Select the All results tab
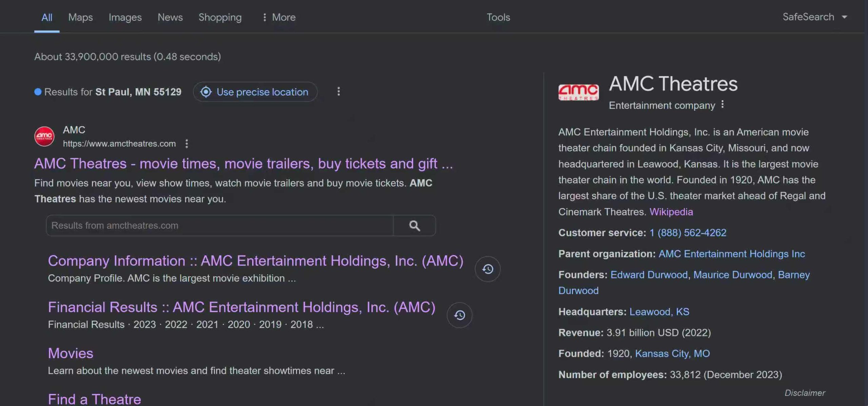This screenshot has width=868, height=406. (47, 17)
